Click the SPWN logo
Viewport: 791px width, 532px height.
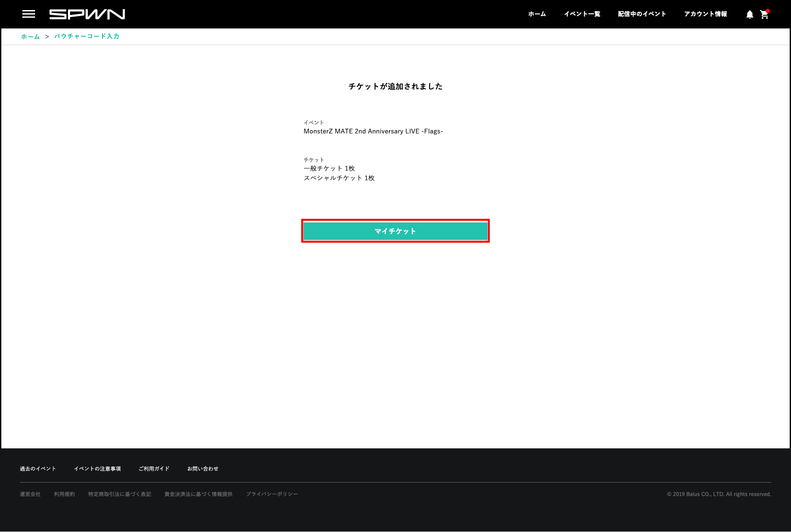[87, 14]
